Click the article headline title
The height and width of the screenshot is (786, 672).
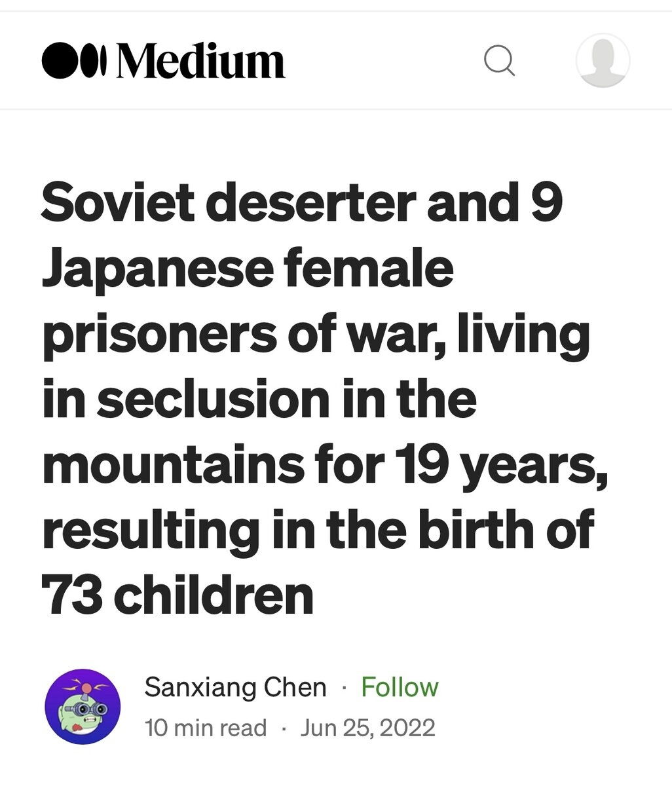[x=316, y=393]
